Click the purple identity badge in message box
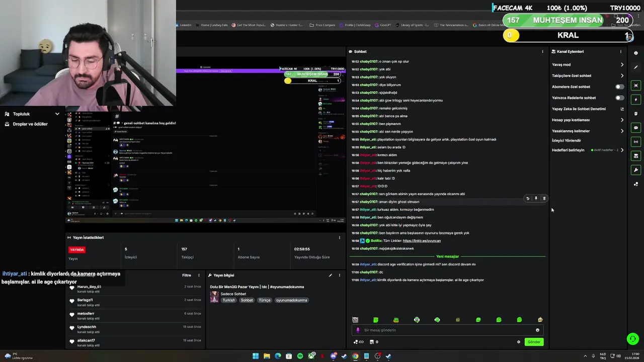644x362 pixels. (358, 330)
